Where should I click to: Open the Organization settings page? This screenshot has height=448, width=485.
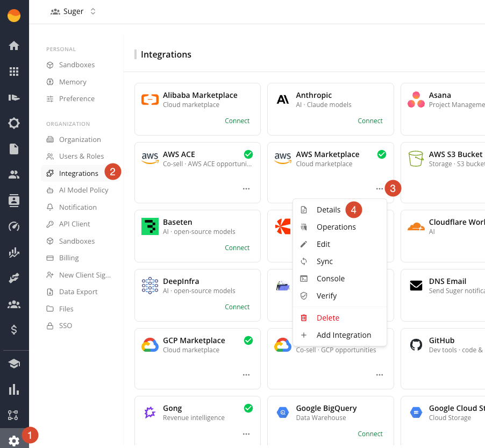(x=81, y=139)
